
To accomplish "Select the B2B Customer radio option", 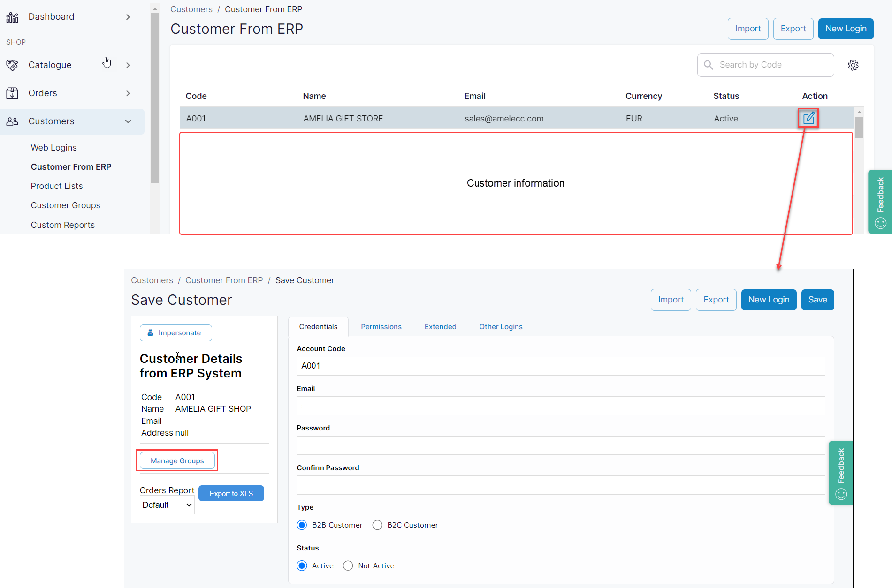I will click(x=302, y=525).
